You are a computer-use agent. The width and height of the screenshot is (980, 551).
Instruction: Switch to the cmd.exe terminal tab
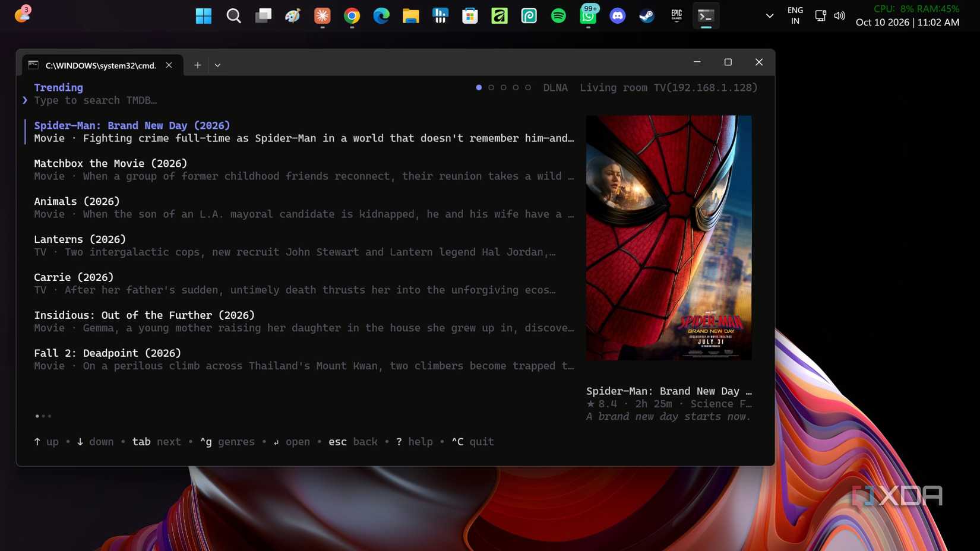101,65
